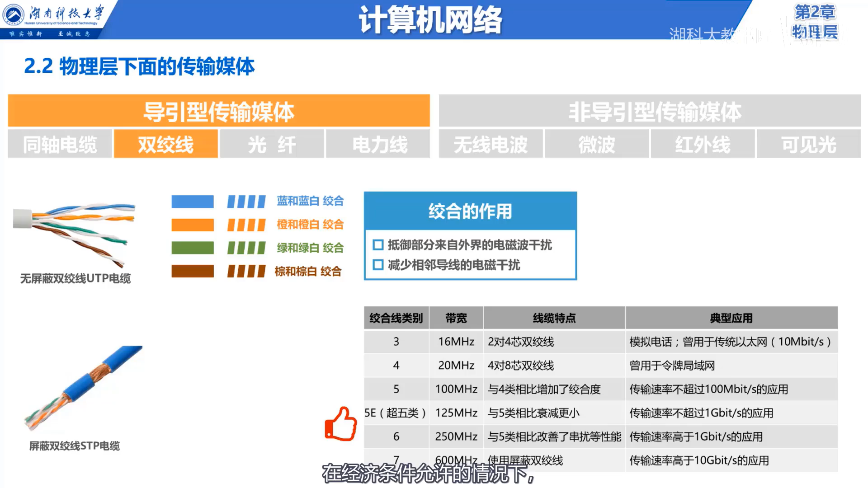Click the 传输速率高于1Gbit/s的应用 cell
The image size is (868, 488).
click(731, 436)
